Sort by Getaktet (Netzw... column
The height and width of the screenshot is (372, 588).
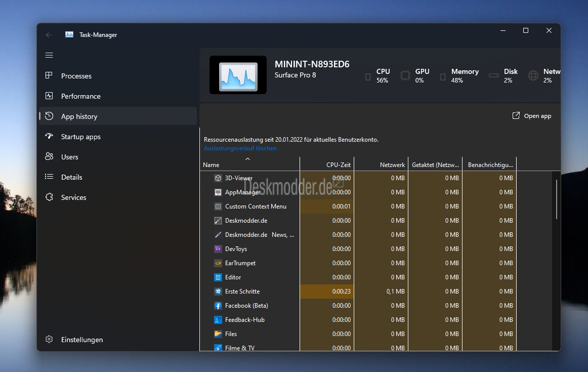click(435, 164)
